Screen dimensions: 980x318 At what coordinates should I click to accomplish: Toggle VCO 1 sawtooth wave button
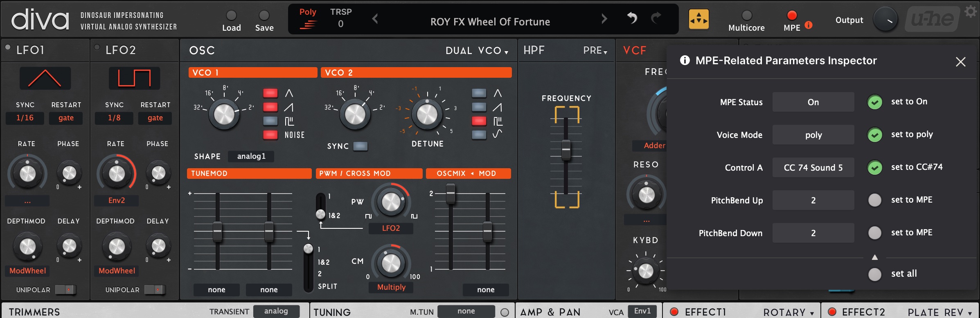coord(270,107)
